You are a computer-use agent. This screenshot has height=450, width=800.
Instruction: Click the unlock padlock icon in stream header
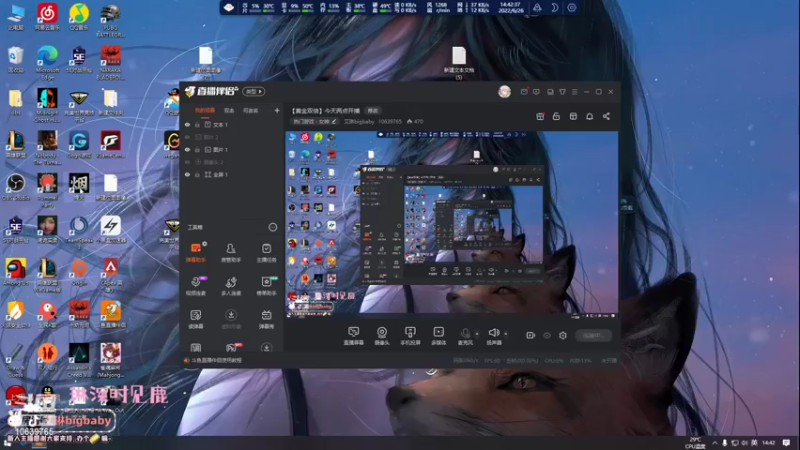point(556,116)
